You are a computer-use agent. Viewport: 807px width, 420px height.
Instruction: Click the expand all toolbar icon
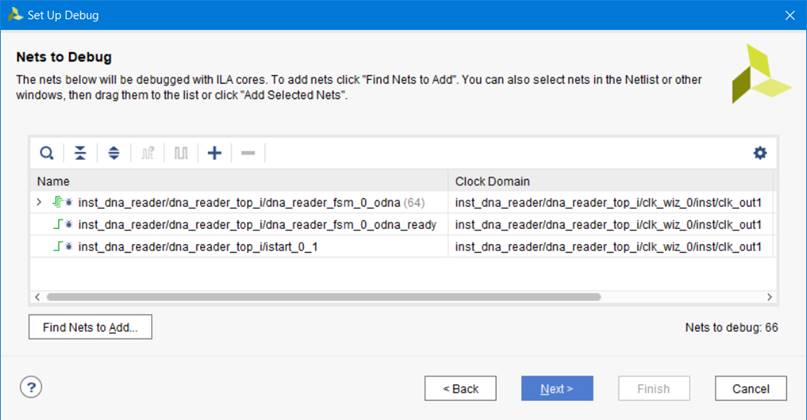pos(113,153)
